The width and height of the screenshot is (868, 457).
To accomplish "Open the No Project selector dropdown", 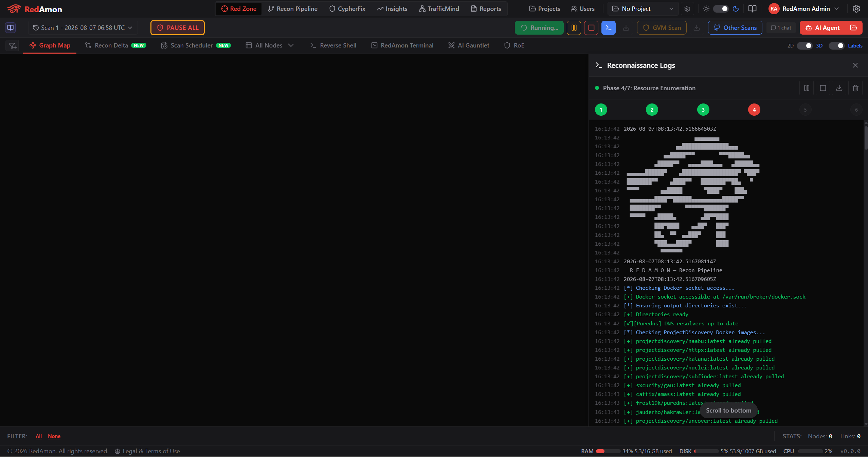I will pos(643,9).
